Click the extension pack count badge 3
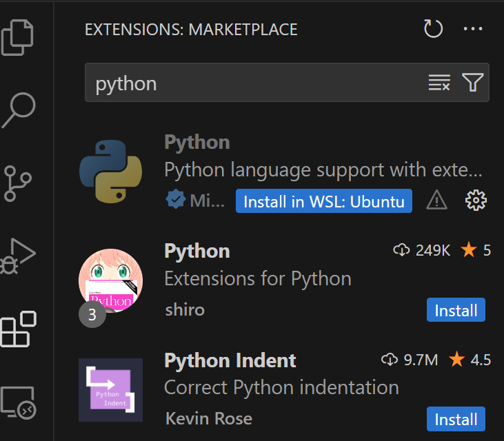 [x=92, y=314]
